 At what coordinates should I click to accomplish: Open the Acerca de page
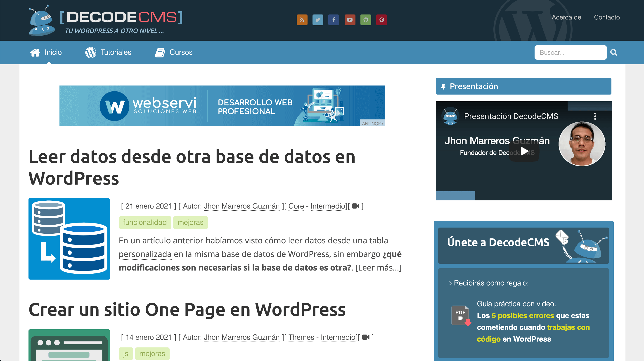pos(566,17)
